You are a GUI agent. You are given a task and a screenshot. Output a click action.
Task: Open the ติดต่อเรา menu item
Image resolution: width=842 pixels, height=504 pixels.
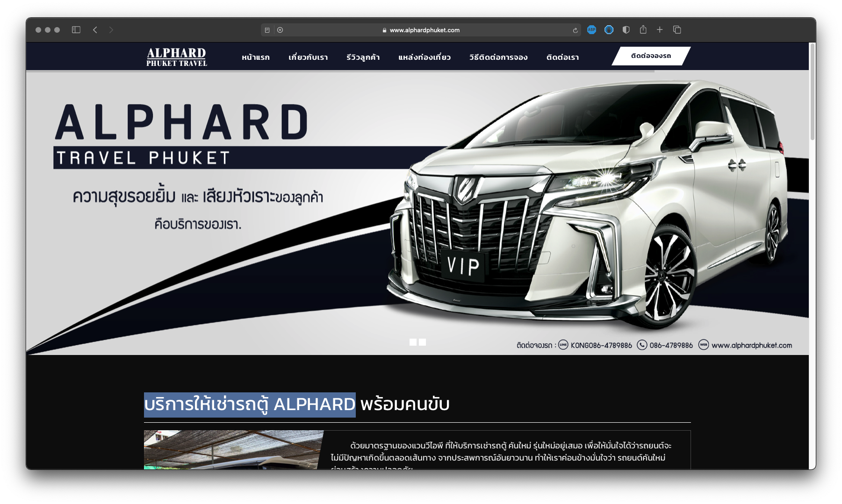562,57
